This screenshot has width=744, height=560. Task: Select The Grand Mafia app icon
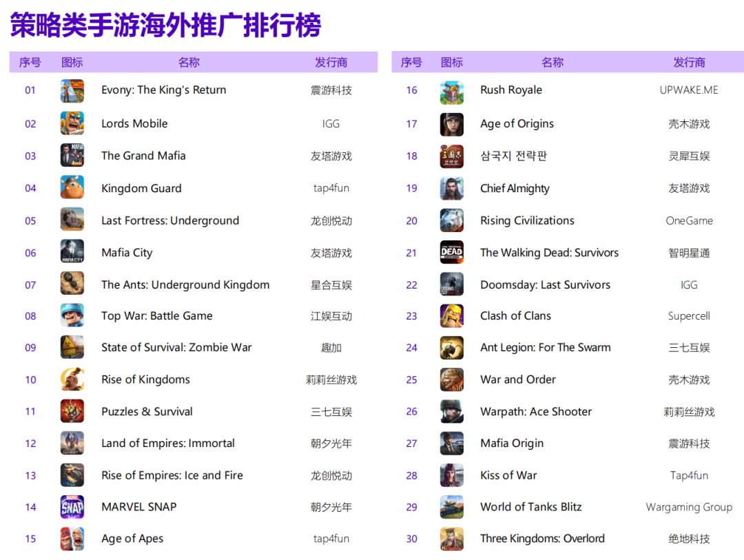(x=72, y=155)
